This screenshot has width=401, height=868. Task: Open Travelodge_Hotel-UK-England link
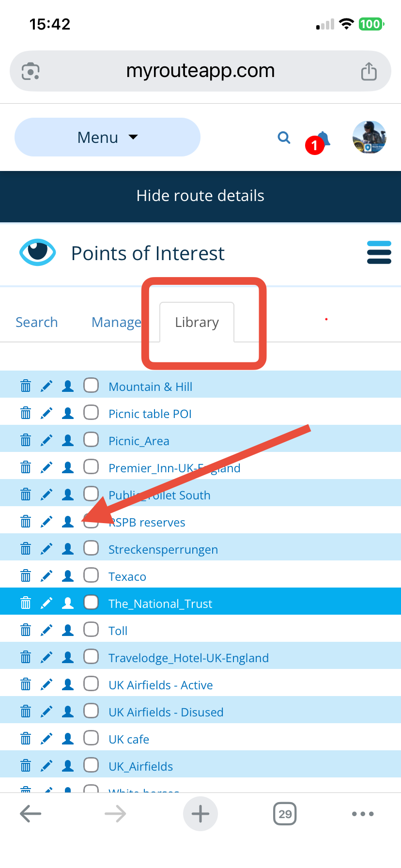tap(188, 658)
